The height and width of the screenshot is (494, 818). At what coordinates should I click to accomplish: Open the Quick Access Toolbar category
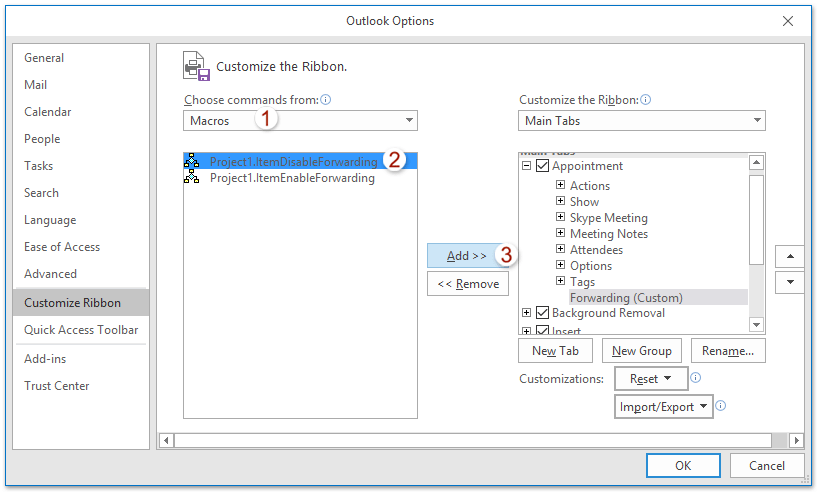[x=81, y=330]
